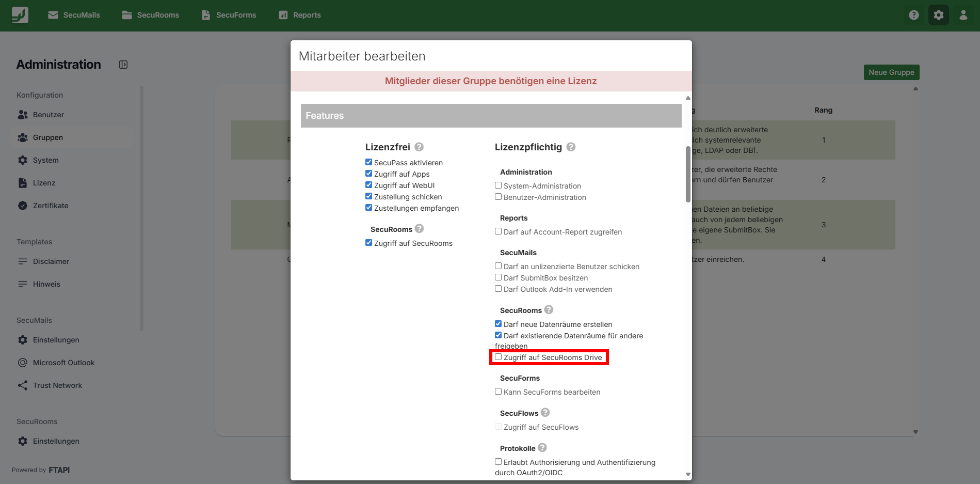Click the help icon next to Lizenzfrei
The width and height of the screenshot is (980, 484).
[419, 147]
